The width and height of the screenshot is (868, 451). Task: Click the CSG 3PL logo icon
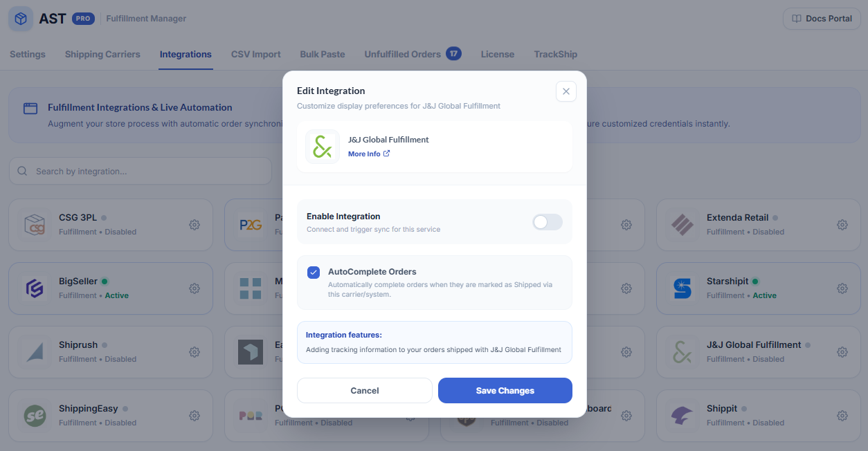[x=35, y=225]
